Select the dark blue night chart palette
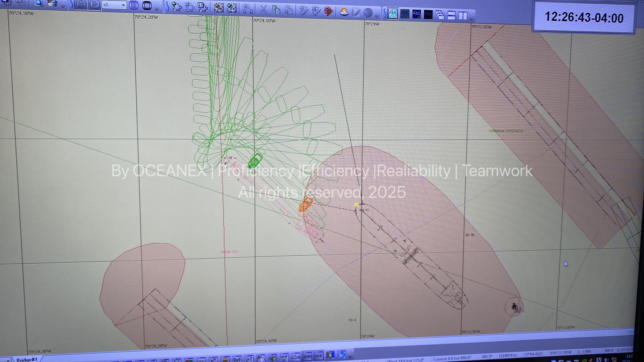The width and height of the screenshot is (644, 362). click(x=416, y=14)
